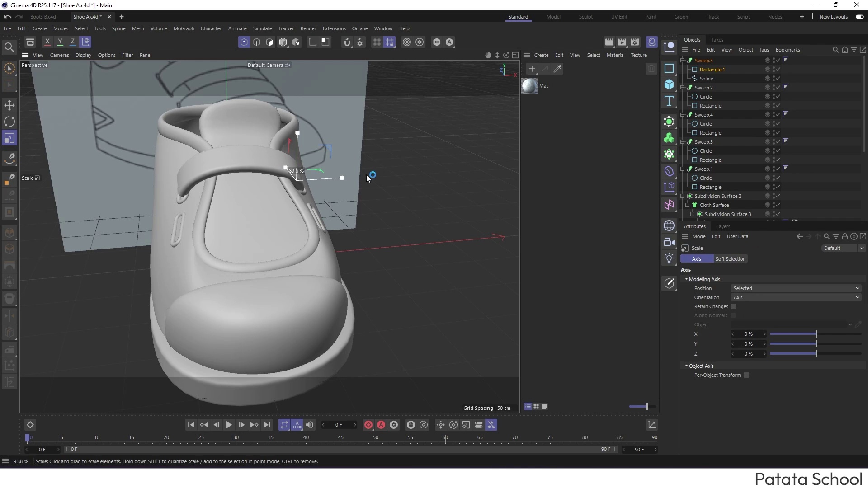Click Soft Selection button
The image size is (868, 488).
click(730, 259)
